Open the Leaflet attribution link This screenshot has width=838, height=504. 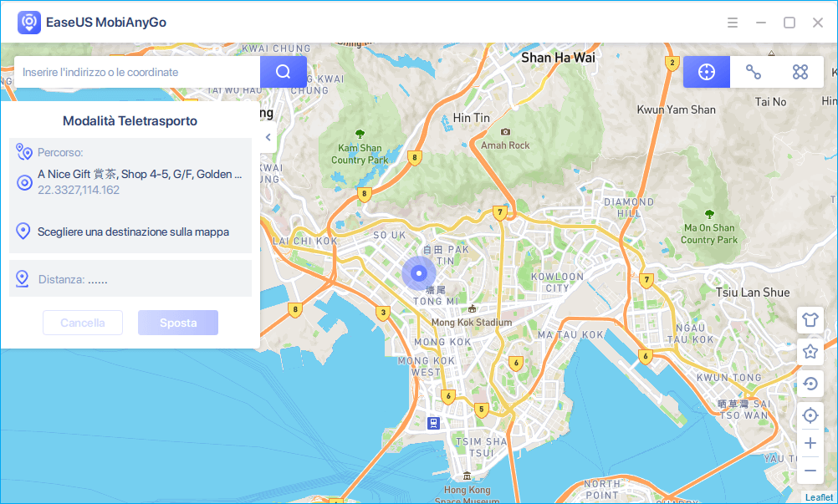pyautogui.click(x=819, y=497)
